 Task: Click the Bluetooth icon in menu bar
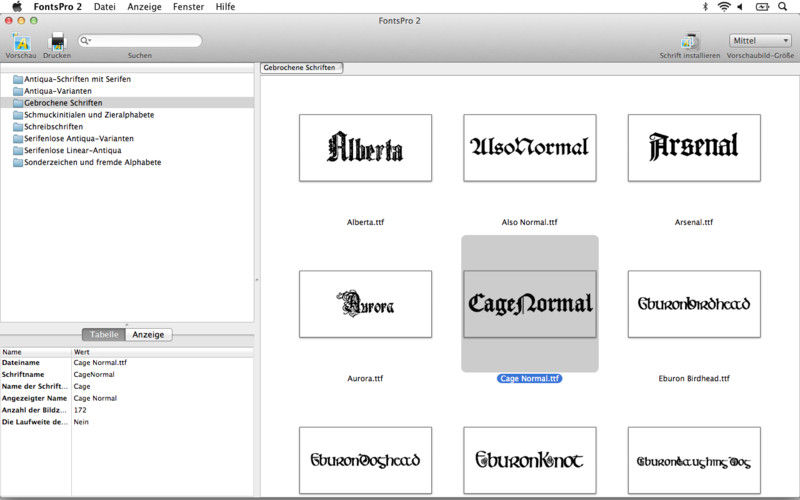click(704, 7)
